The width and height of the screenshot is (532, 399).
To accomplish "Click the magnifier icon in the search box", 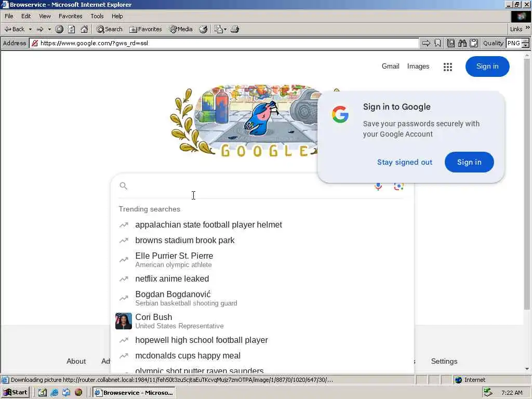I will [124, 185].
